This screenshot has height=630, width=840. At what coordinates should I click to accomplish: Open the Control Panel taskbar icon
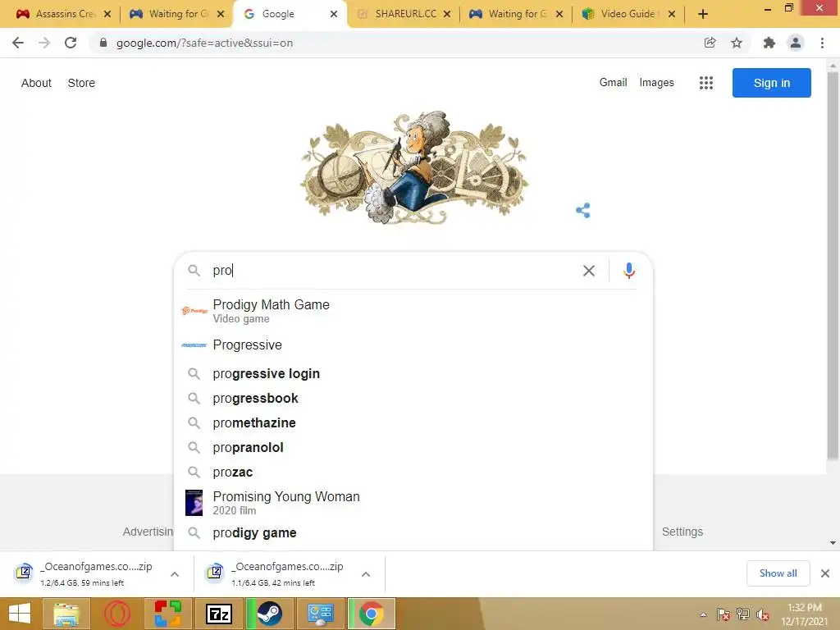pos(321,614)
